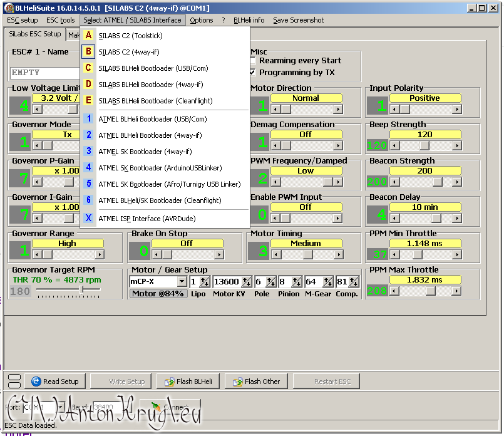The image size is (504, 436).
Task: Click right arrow of Input Polarity scrollbar
Action: [x=457, y=110]
